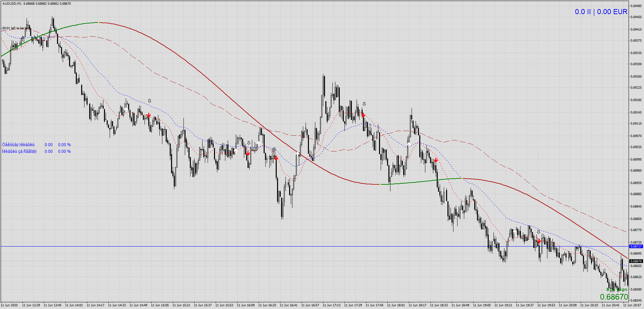The width and height of the screenshot is (644, 309).
Task: Select the hollow down arrow near 19:53
Action: coord(539,232)
